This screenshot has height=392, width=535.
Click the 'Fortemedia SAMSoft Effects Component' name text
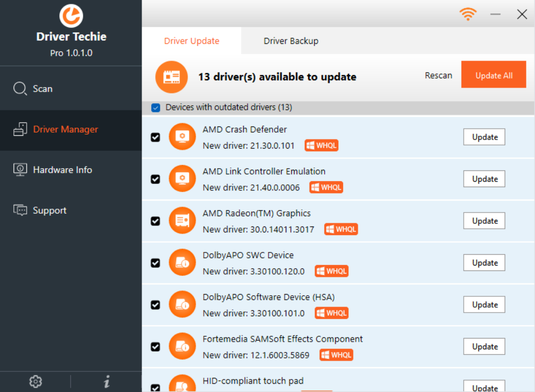tap(283, 339)
